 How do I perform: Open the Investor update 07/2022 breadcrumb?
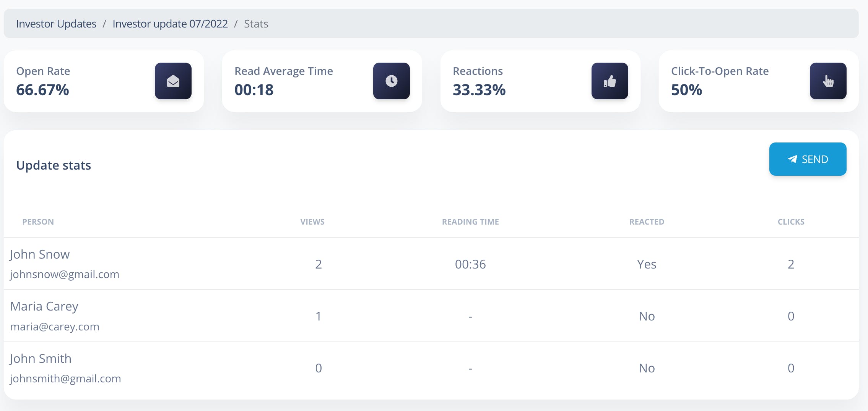(170, 24)
